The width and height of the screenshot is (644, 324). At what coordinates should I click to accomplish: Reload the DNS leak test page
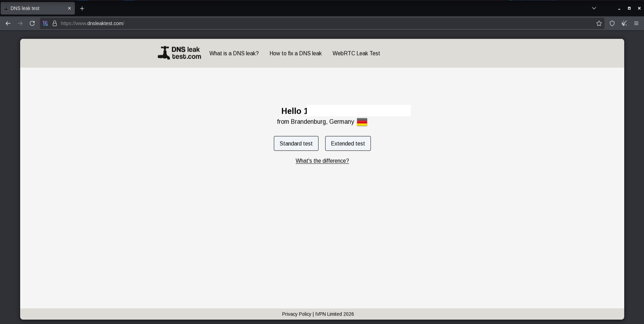click(x=32, y=23)
